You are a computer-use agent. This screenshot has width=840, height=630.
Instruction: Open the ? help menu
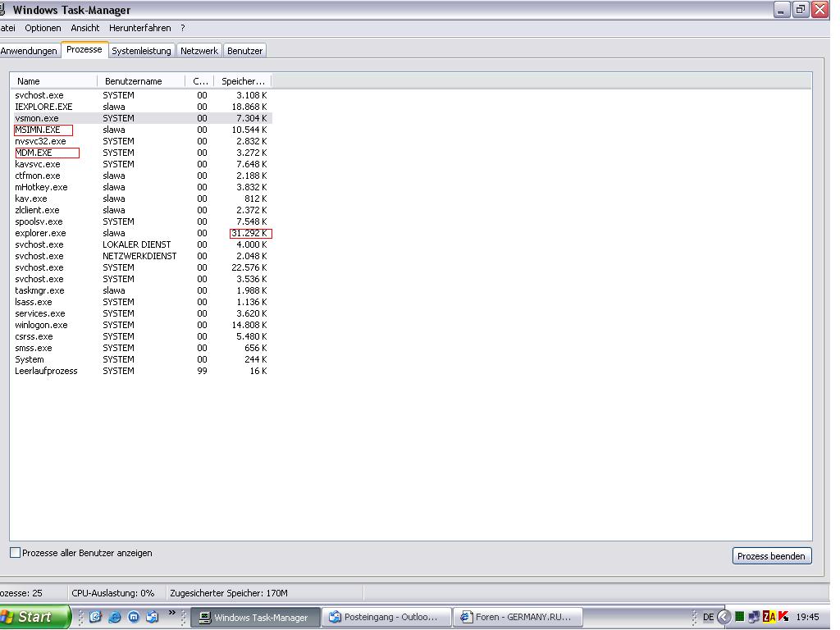pos(183,28)
